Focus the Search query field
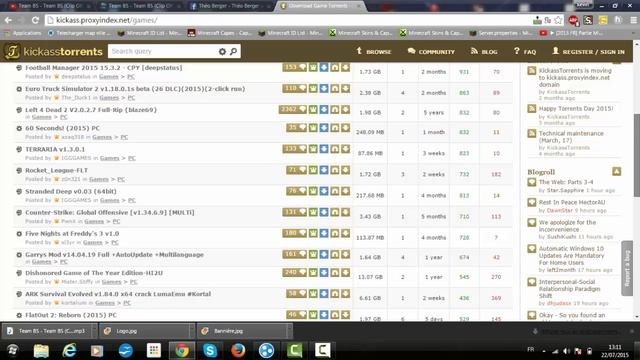This screenshot has width=640, height=360. click(162, 51)
